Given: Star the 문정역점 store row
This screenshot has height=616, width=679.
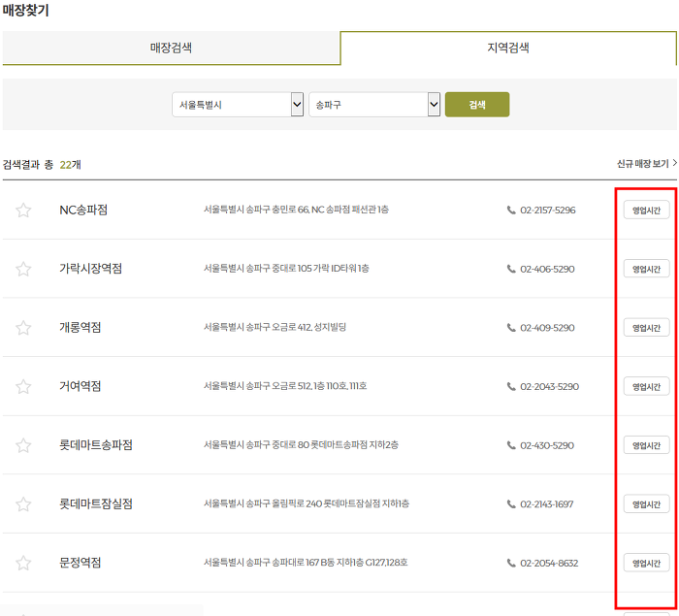Looking at the screenshot, I should click(x=23, y=564).
